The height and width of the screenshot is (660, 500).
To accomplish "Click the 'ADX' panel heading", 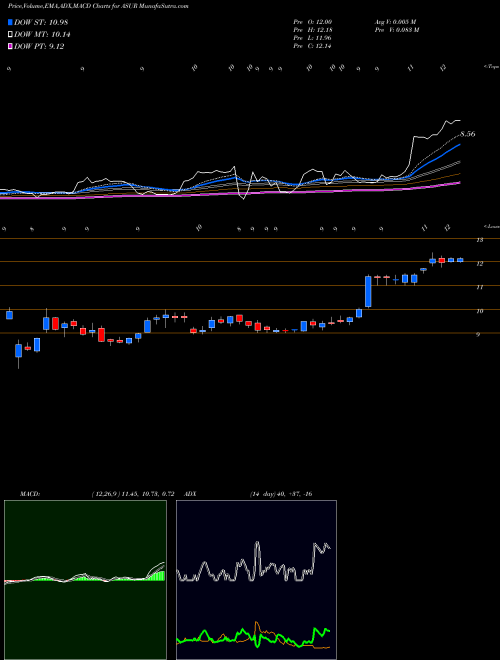I will 191,494.
